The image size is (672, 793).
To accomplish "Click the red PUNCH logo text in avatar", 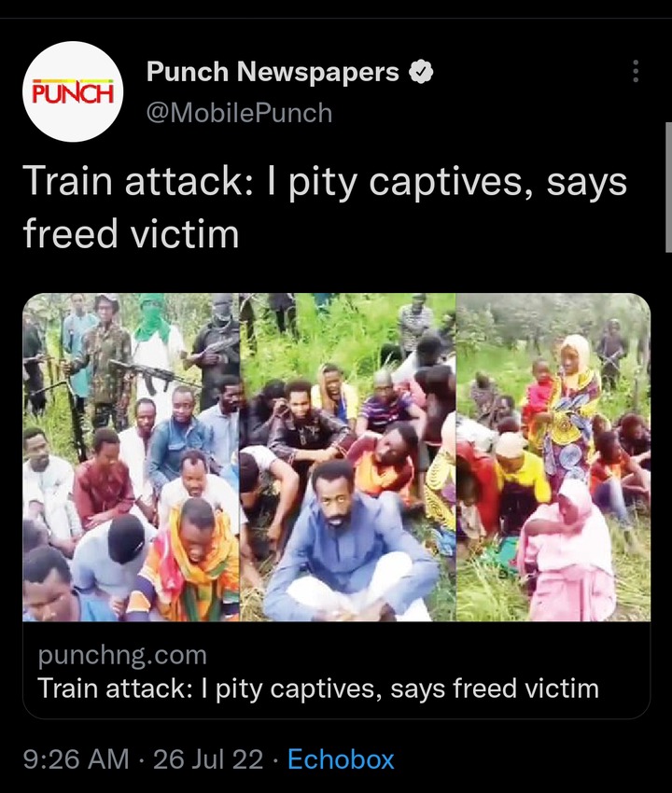I will pyautogui.click(x=73, y=92).
